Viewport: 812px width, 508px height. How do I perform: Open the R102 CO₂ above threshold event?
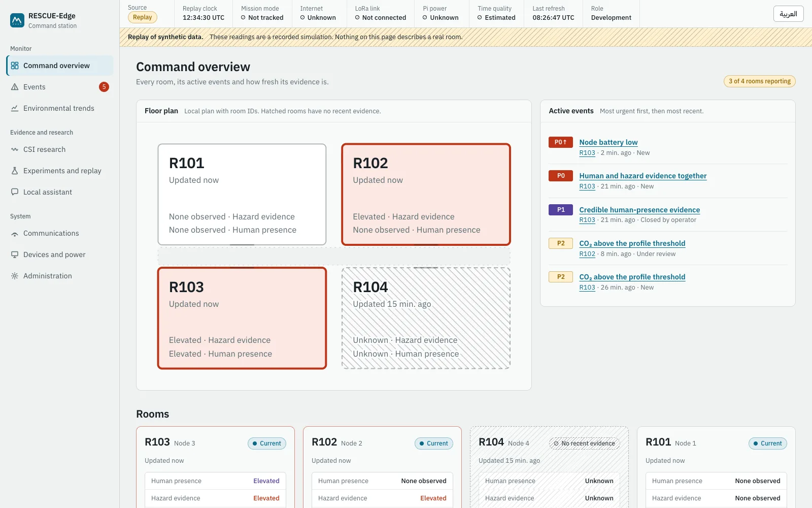pyautogui.click(x=632, y=243)
